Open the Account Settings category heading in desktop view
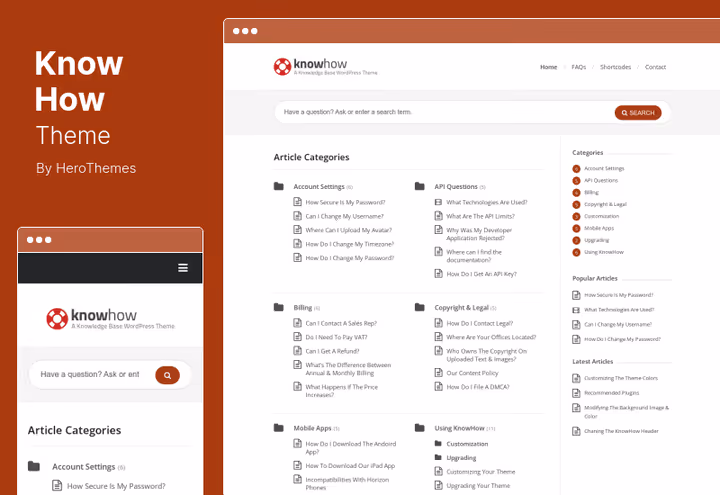The width and height of the screenshot is (720, 495). 319,186
